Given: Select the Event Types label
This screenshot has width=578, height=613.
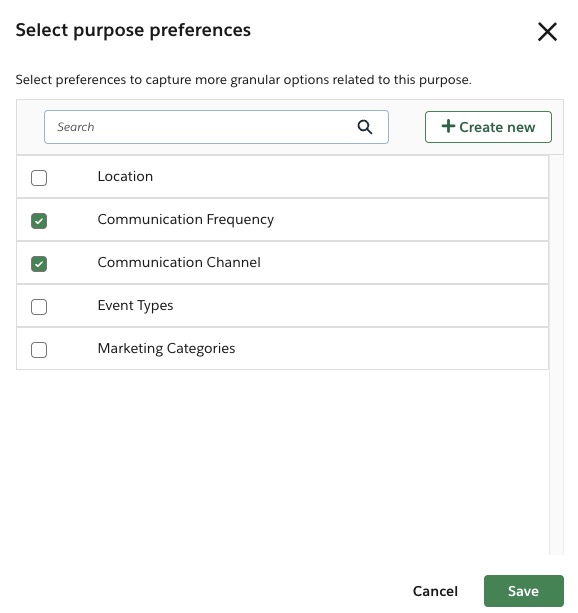Looking at the screenshot, I should 135,306.
